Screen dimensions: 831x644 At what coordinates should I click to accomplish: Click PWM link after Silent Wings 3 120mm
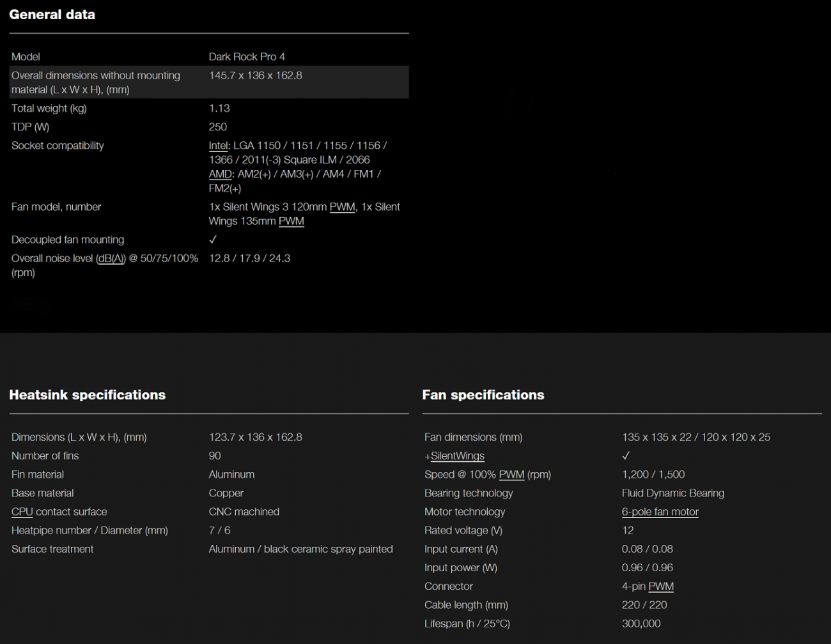click(342, 207)
